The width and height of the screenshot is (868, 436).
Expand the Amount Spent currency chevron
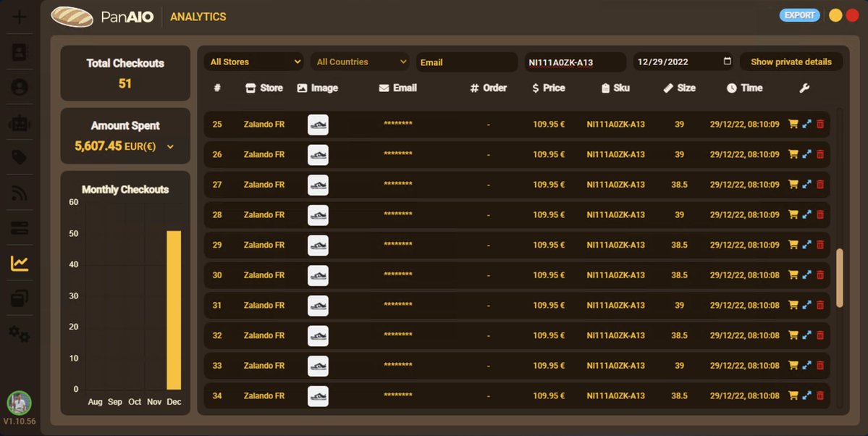171,147
